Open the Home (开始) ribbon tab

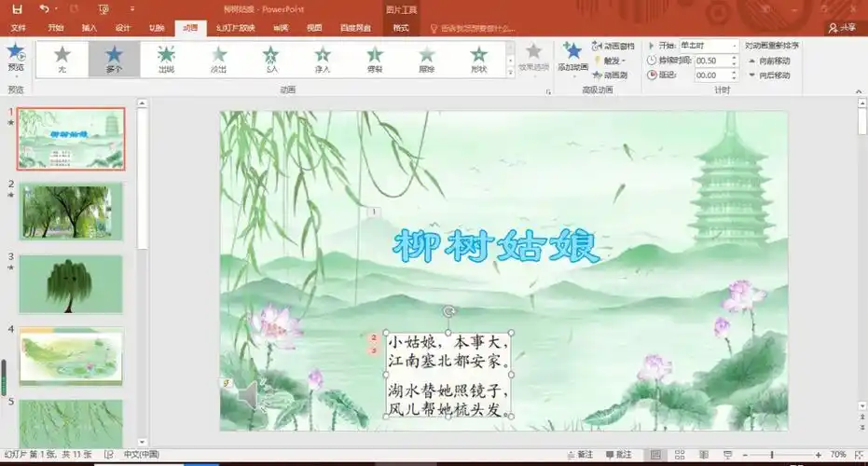[55, 28]
